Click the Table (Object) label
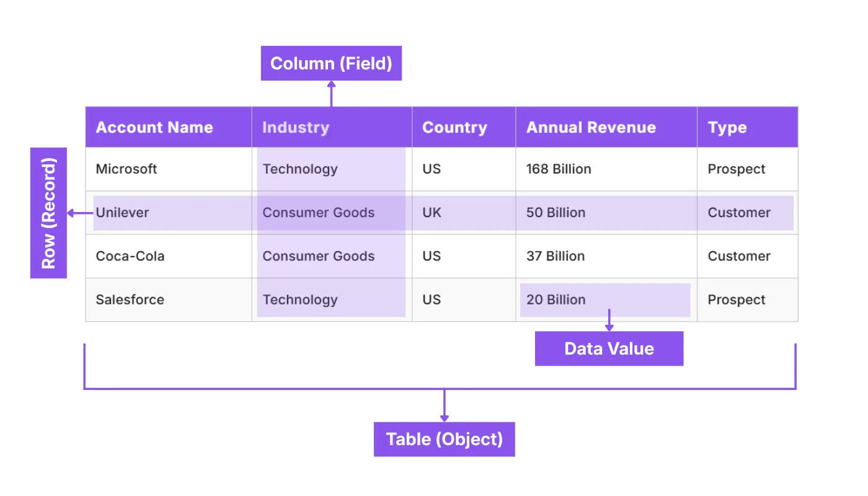This screenshot has width=868, height=496. pos(444,439)
